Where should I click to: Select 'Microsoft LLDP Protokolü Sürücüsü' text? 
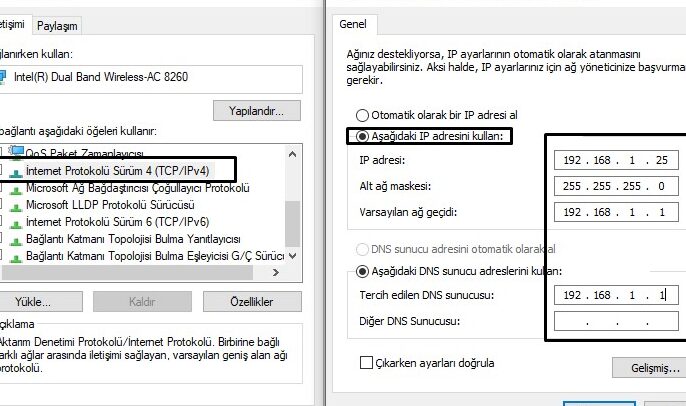110,205
